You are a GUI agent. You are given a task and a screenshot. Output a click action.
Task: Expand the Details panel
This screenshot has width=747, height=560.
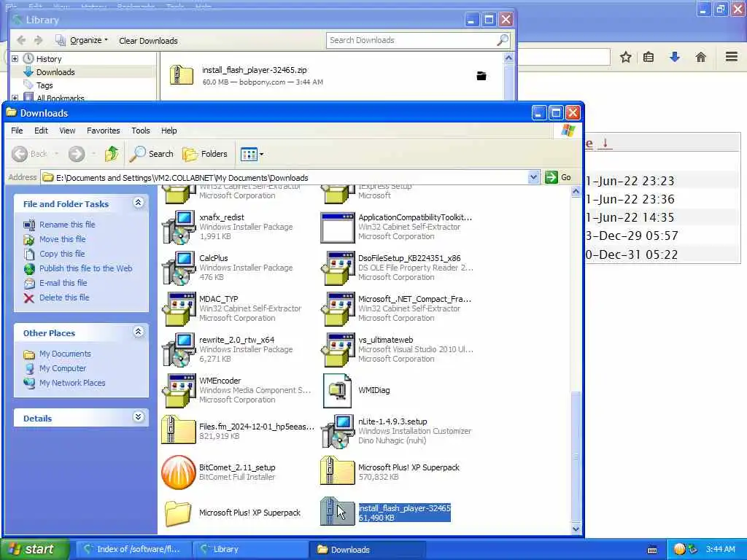138,417
